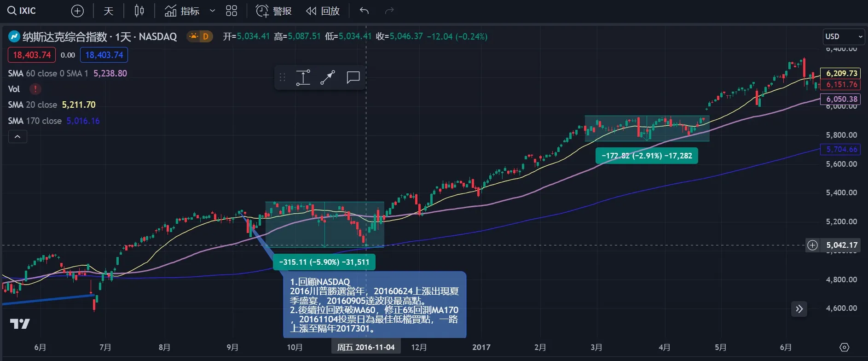Click the blue 18,403.74 buy price box
This screenshot has height=361, width=868.
tap(104, 55)
